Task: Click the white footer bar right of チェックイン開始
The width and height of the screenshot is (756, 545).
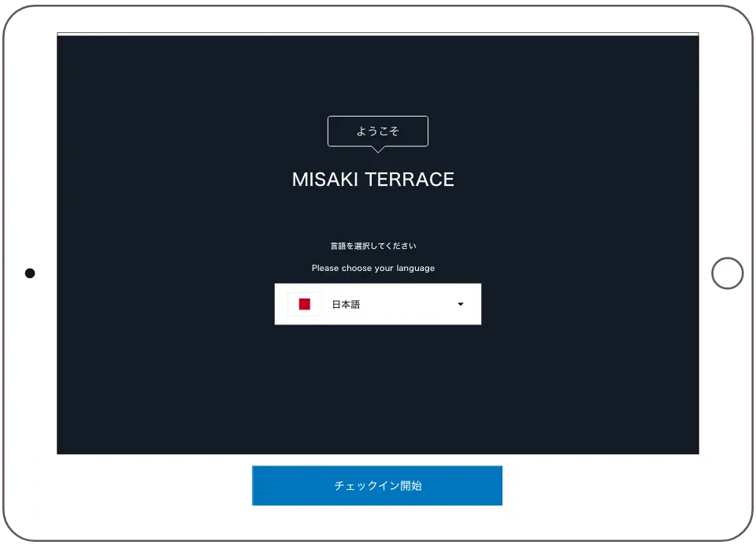Action: tap(613, 487)
